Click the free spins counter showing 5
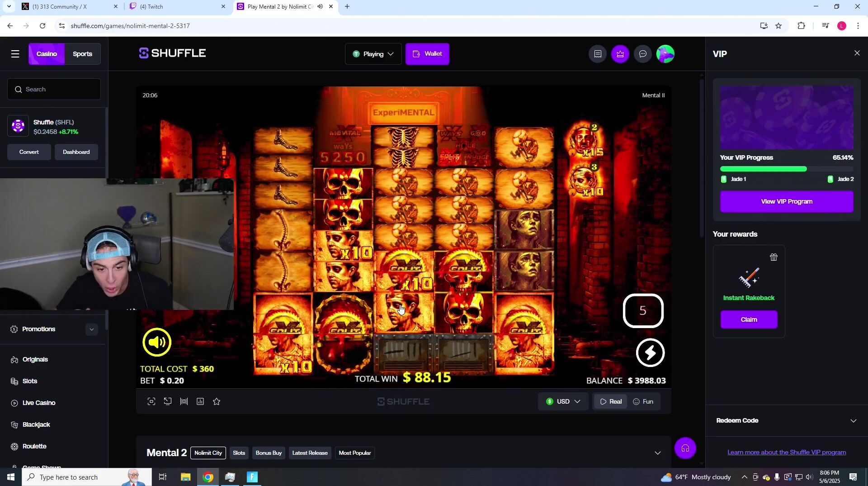Viewport: 868px width, 486px height. (x=643, y=311)
